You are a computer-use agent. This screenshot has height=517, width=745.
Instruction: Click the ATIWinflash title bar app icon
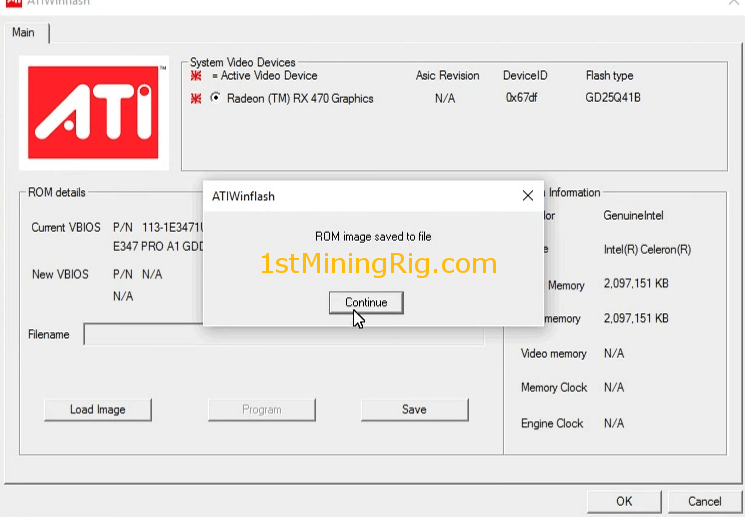[14, 3]
